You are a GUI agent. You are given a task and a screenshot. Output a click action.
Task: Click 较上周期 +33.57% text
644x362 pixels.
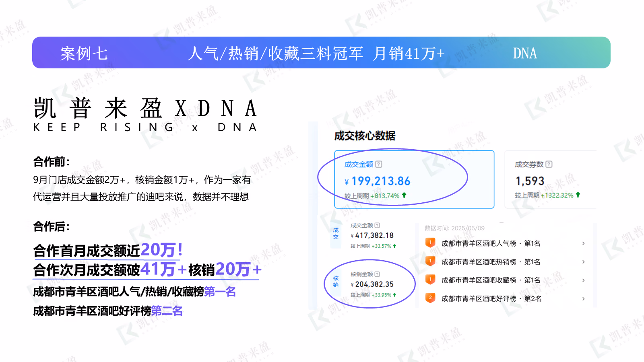(371, 246)
